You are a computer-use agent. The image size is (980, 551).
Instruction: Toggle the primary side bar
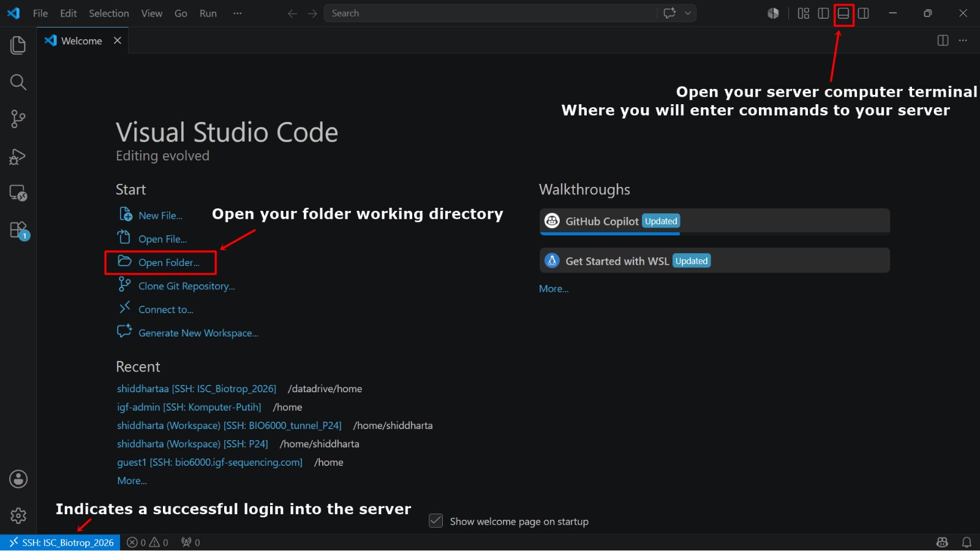coord(823,13)
